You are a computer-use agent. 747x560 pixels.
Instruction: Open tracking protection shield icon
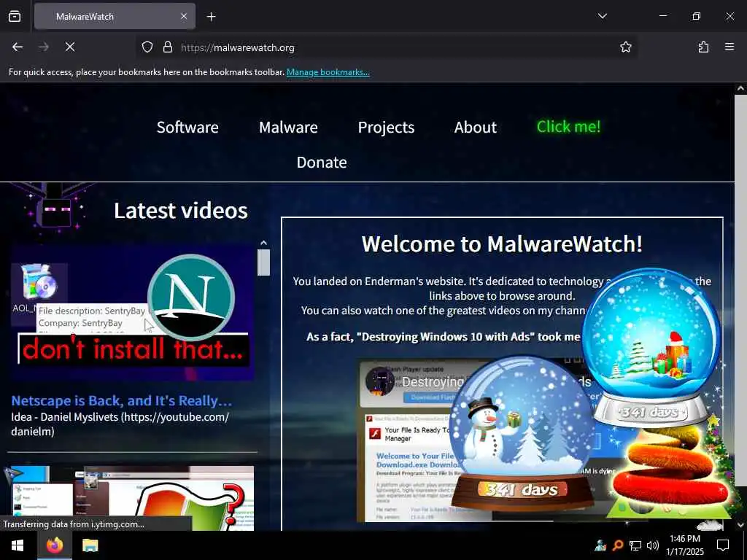pos(147,47)
